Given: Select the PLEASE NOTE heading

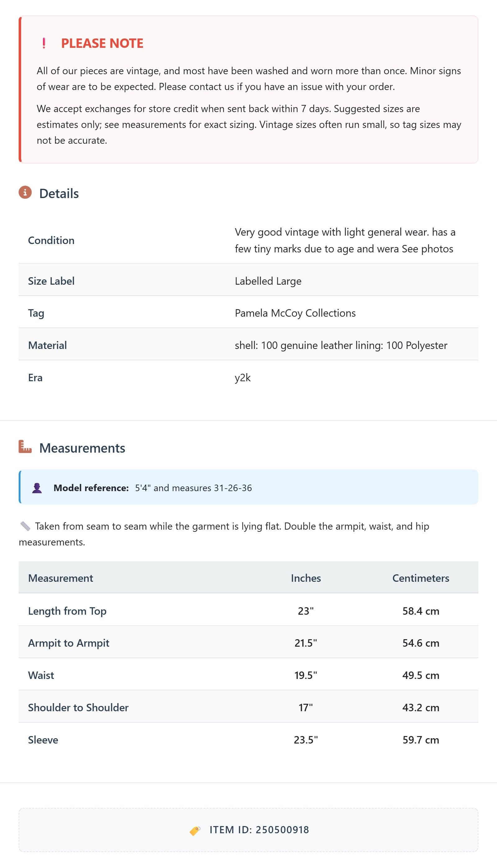Looking at the screenshot, I should [x=102, y=43].
